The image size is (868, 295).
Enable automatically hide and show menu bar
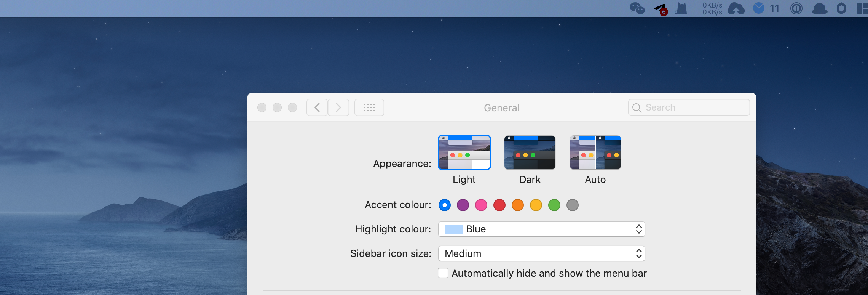coord(443,273)
